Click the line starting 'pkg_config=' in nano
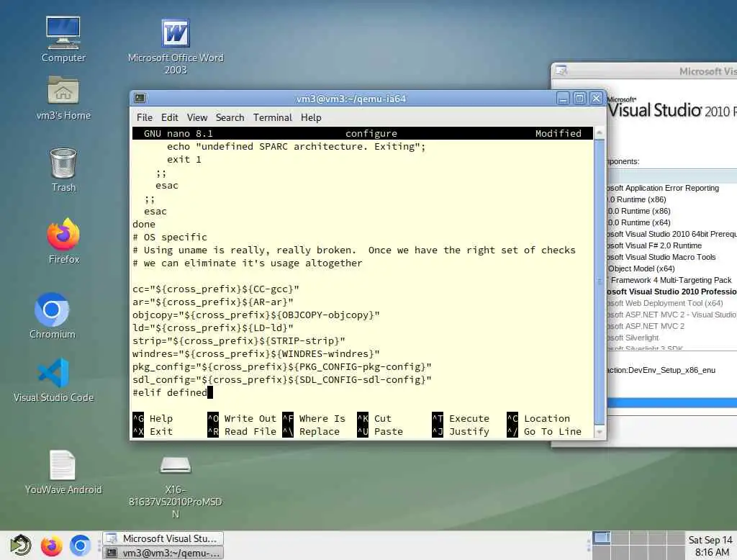 tap(282, 367)
